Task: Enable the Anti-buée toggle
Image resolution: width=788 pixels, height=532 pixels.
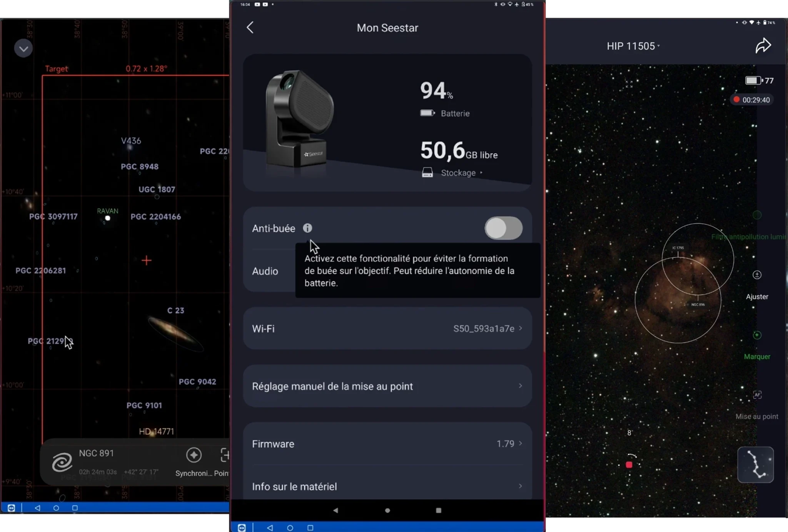Action: pyautogui.click(x=503, y=228)
